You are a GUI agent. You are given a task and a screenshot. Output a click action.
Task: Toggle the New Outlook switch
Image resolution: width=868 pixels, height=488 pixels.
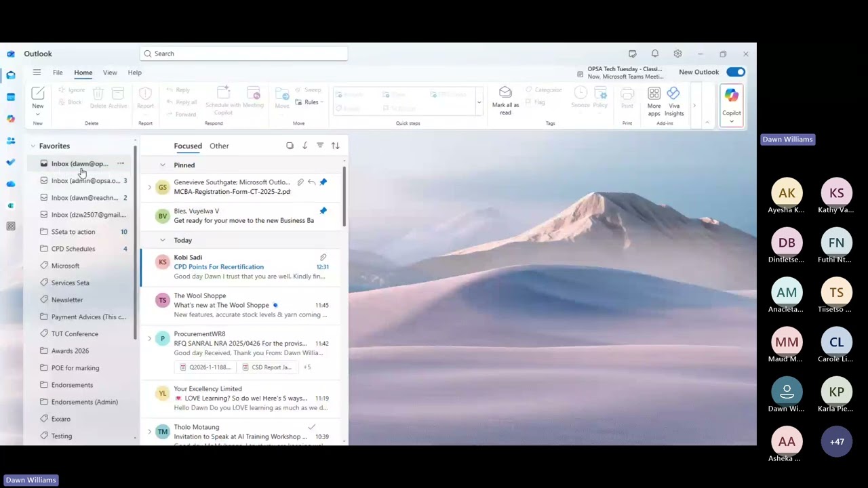(736, 72)
